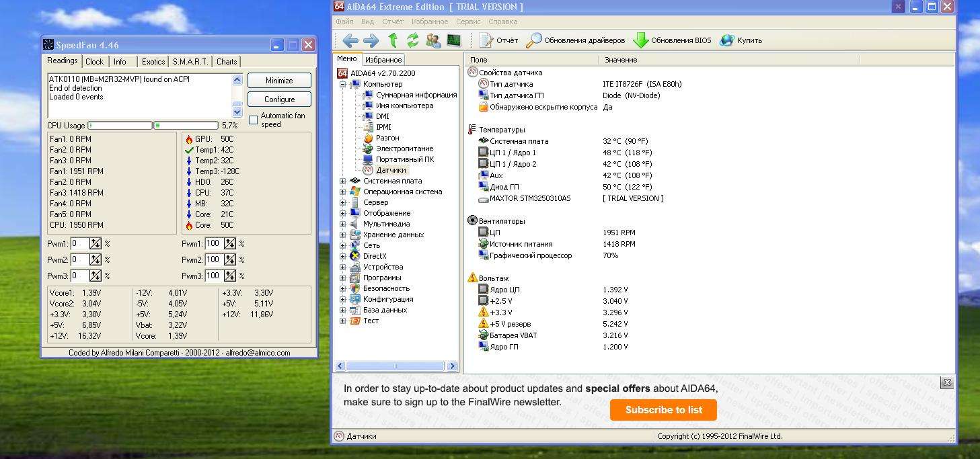Click the green Refresh icon in AIDA64
Viewport: 980px width, 459px height.
click(x=412, y=40)
